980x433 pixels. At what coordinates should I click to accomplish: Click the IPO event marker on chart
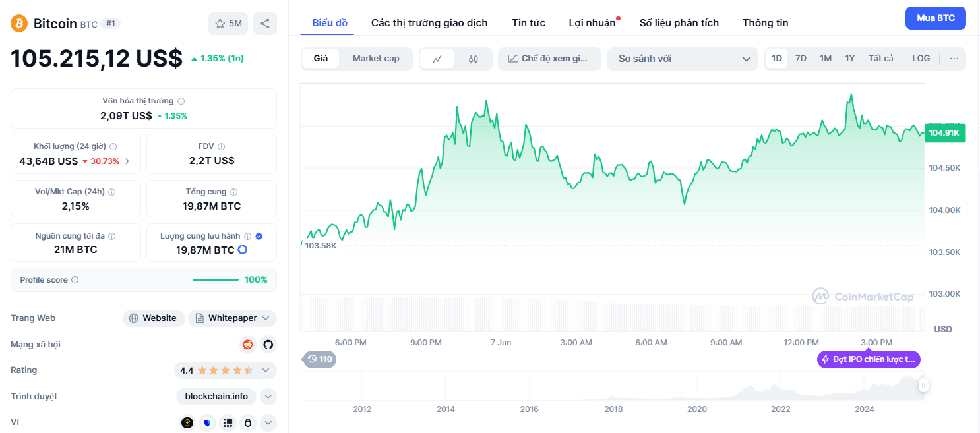pos(869,359)
